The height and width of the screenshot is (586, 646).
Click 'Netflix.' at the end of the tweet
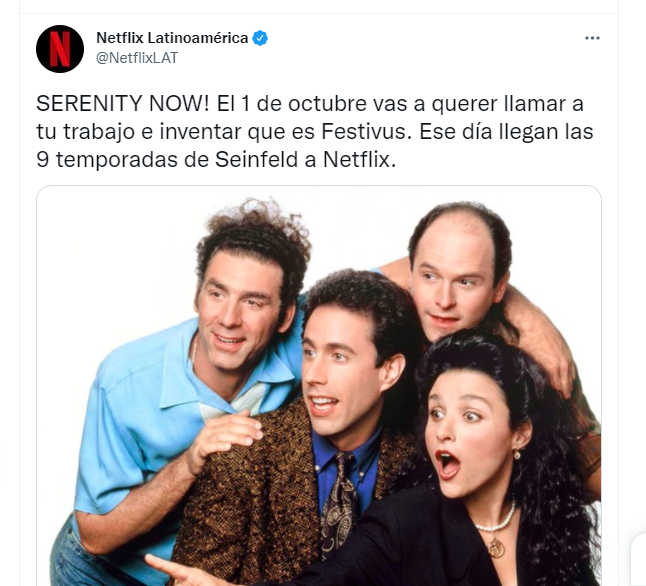pos(359,159)
